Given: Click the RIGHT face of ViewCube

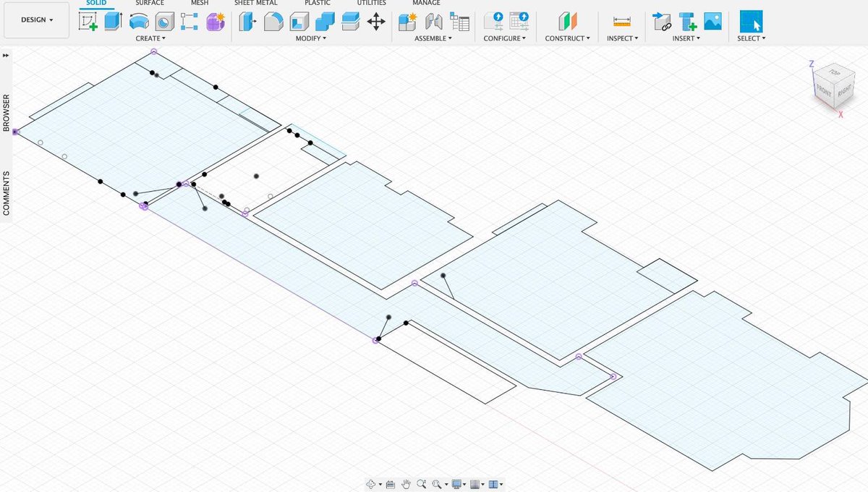Looking at the screenshot, I should pyautogui.click(x=844, y=92).
